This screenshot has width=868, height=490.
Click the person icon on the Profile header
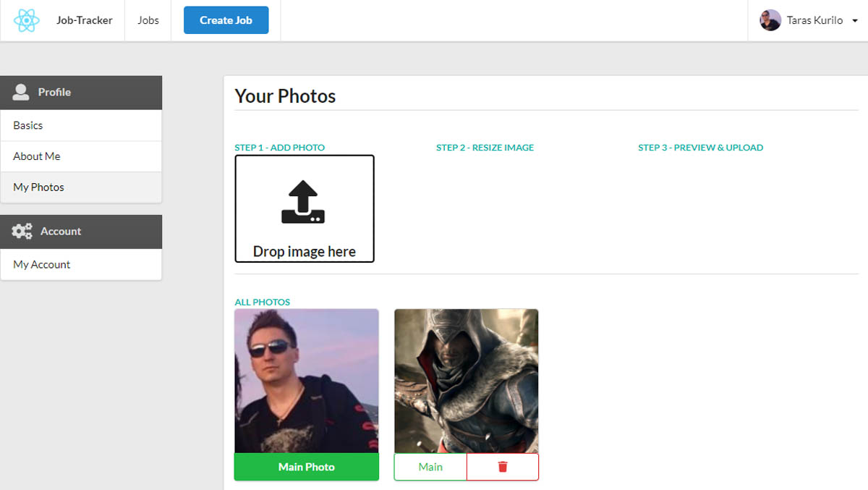20,92
